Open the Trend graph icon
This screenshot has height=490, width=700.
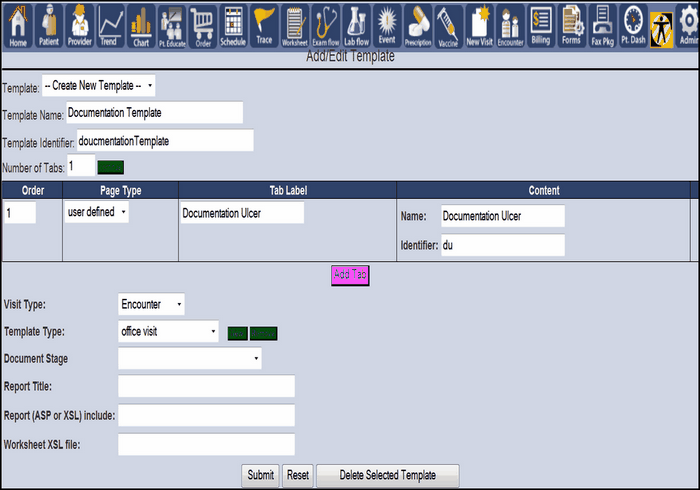[x=110, y=25]
